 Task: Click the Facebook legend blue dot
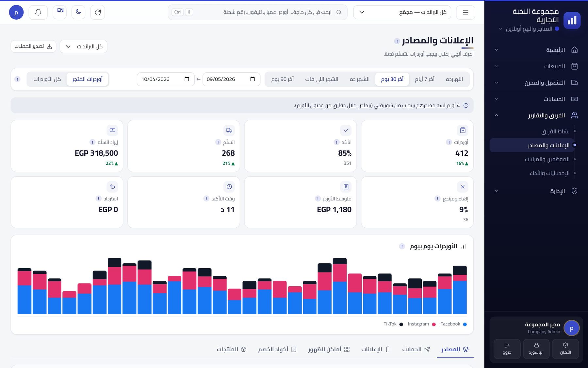pos(465,324)
